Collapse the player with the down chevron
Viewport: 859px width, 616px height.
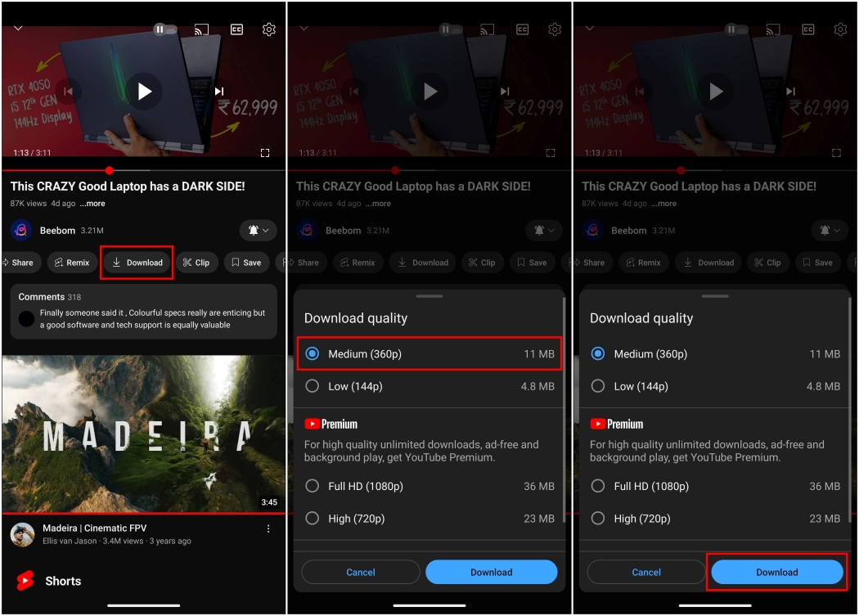pos(18,29)
